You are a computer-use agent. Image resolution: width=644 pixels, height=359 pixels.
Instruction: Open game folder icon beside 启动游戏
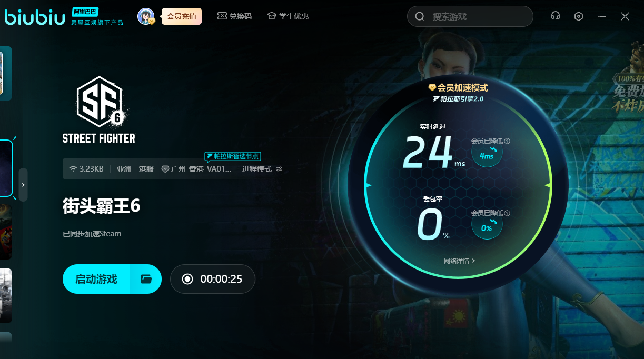[146, 279]
